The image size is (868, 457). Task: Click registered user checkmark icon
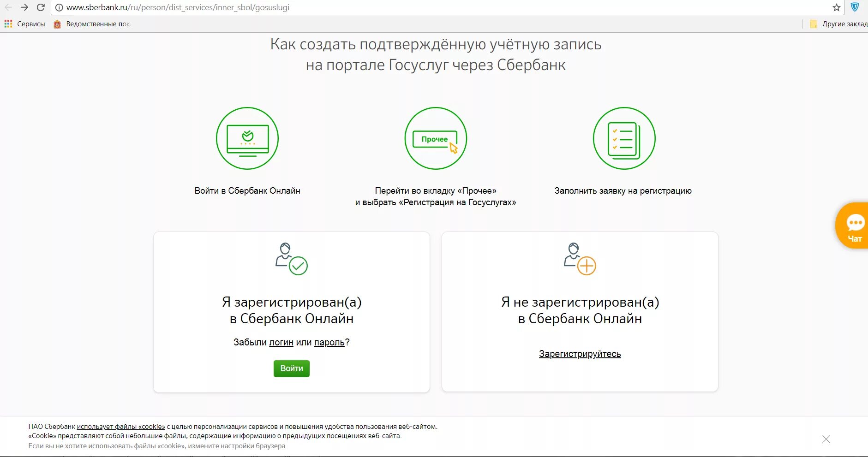pos(292,259)
